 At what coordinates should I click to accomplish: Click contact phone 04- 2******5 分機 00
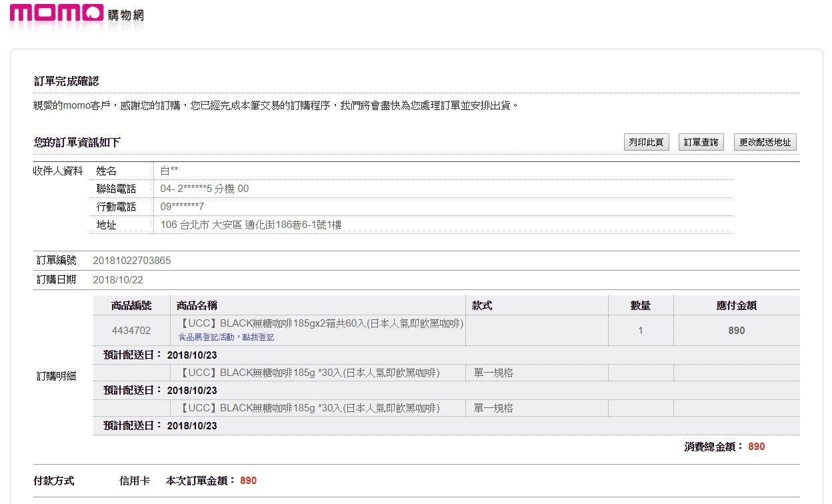coord(204,189)
